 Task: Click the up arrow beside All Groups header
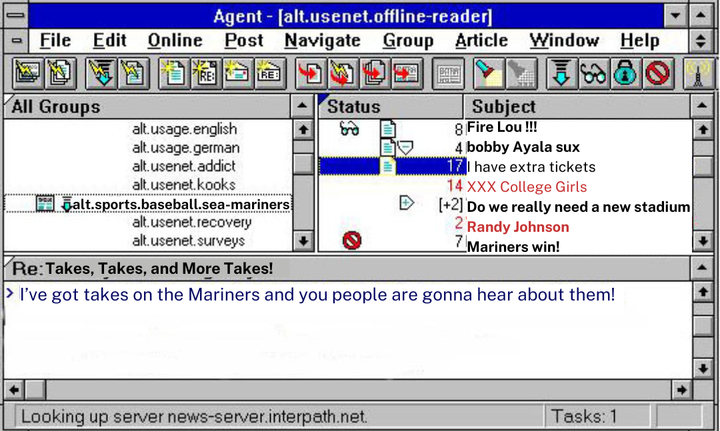(301, 106)
